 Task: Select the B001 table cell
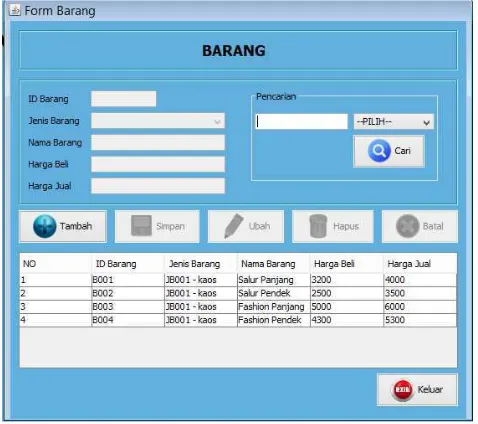click(x=128, y=280)
